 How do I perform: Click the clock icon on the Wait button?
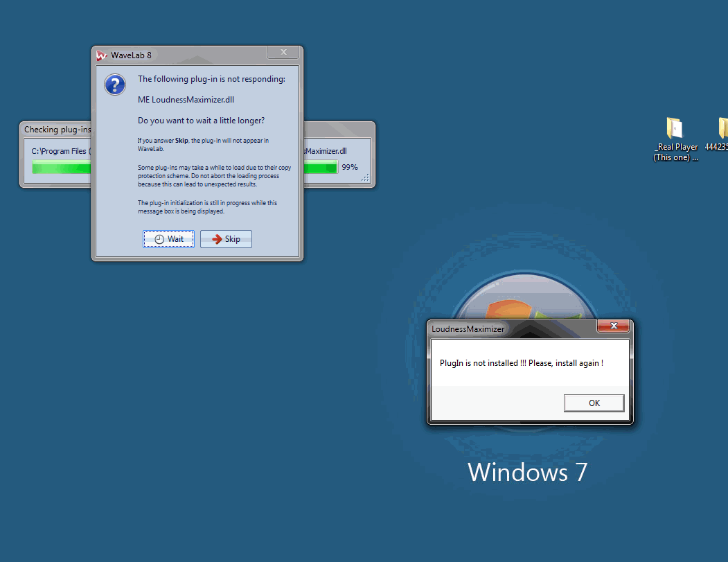159,239
